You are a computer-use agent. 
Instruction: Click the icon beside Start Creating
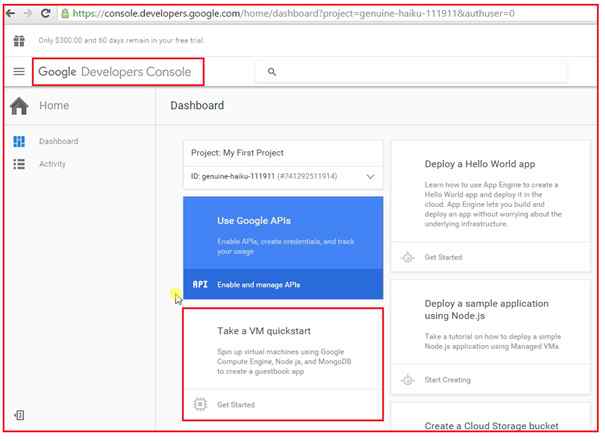coord(408,380)
